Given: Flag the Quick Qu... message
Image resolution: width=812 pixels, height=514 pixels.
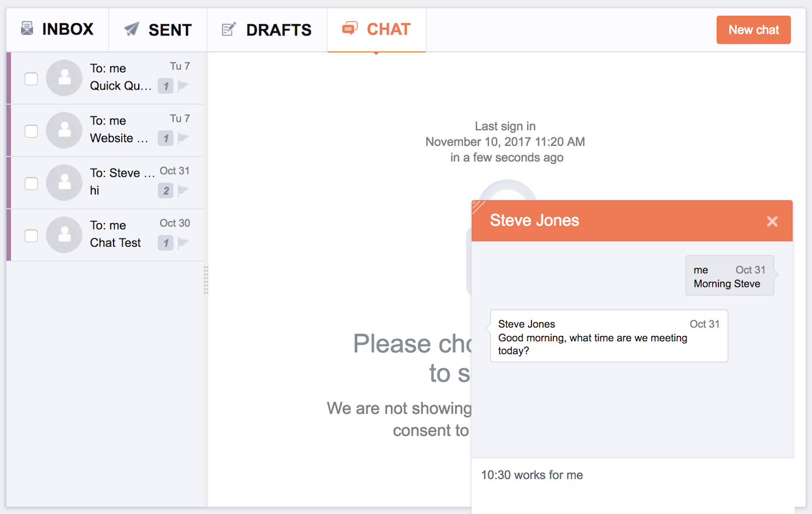Looking at the screenshot, I should point(184,86).
